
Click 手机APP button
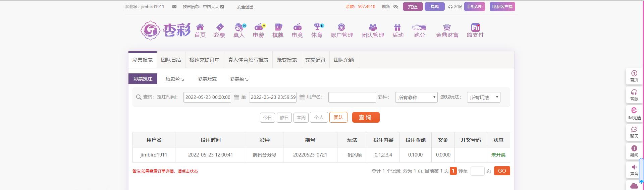coord(475,7)
